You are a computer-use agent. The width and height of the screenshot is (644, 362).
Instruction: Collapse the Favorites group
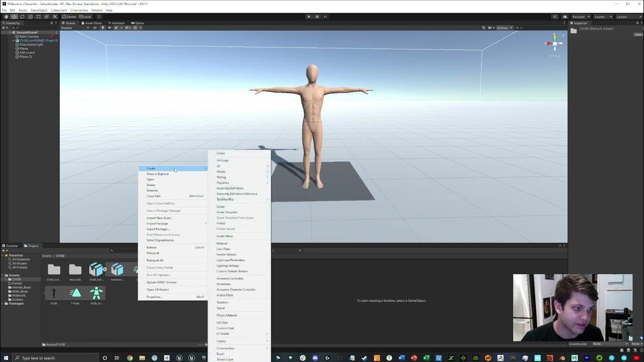[x=3, y=255]
